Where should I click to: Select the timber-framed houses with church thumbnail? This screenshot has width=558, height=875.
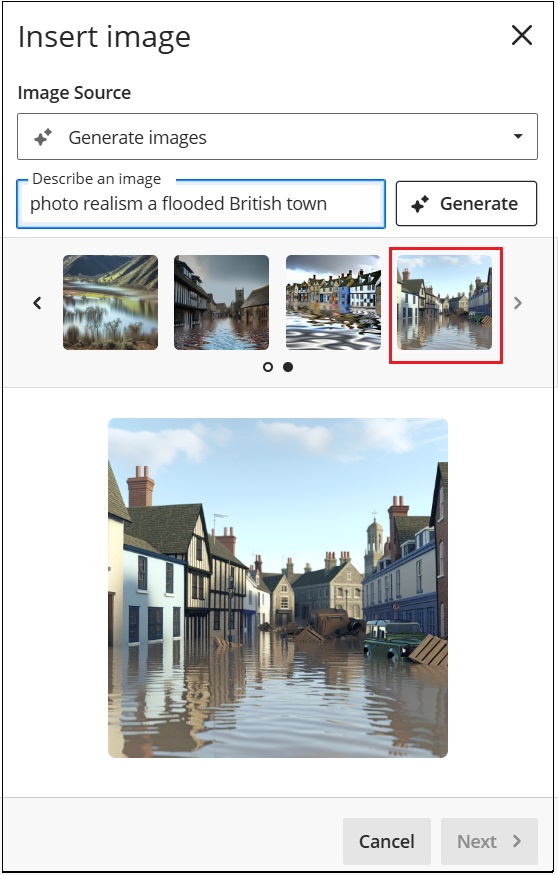[222, 302]
